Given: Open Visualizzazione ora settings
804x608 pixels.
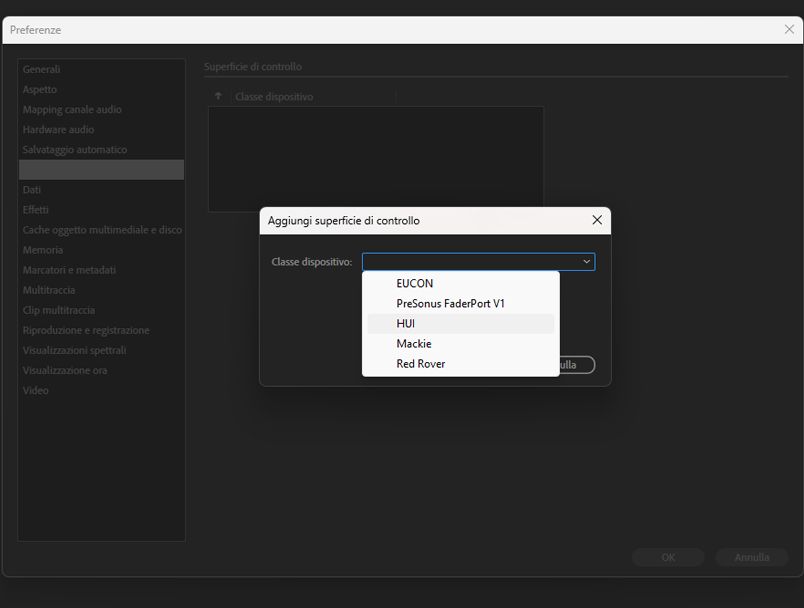Looking at the screenshot, I should point(102,370).
